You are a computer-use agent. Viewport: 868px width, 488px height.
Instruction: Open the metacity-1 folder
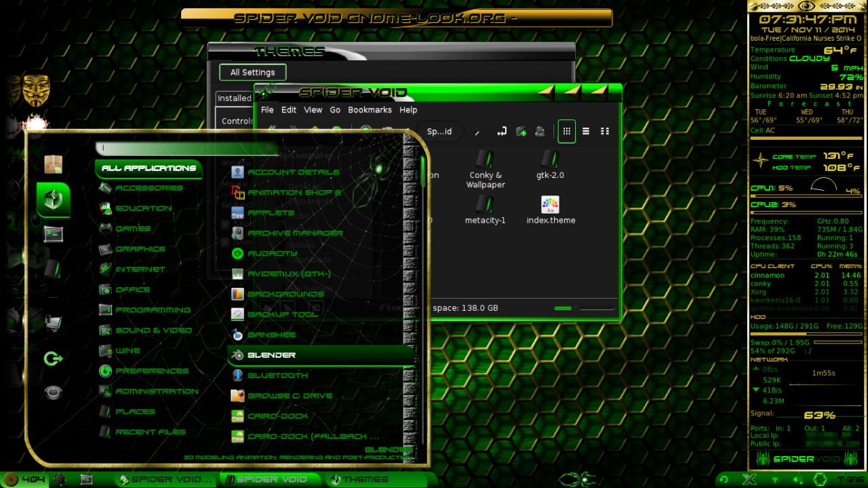pyautogui.click(x=485, y=210)
